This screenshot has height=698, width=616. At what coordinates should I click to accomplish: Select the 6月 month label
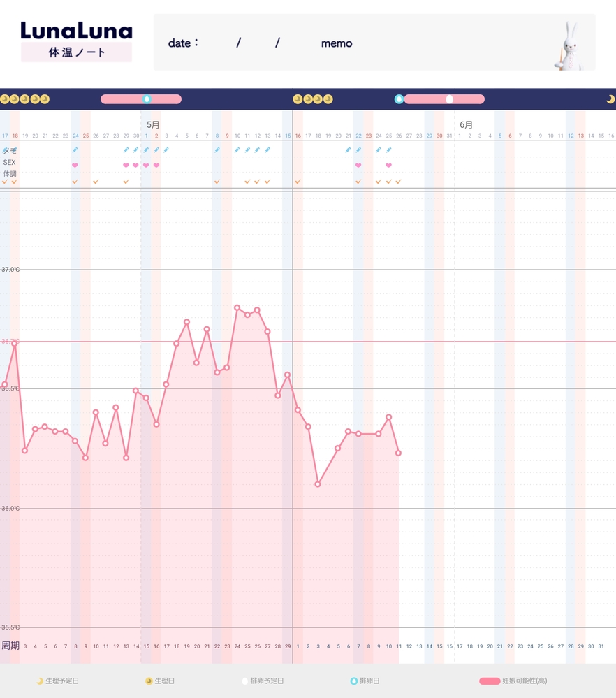click(x=466, y=124)
